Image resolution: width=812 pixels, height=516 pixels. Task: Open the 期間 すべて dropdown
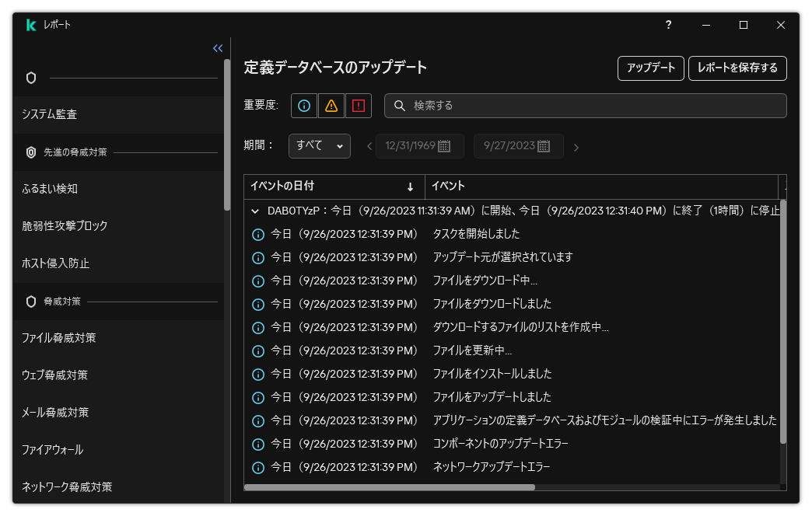319,145
